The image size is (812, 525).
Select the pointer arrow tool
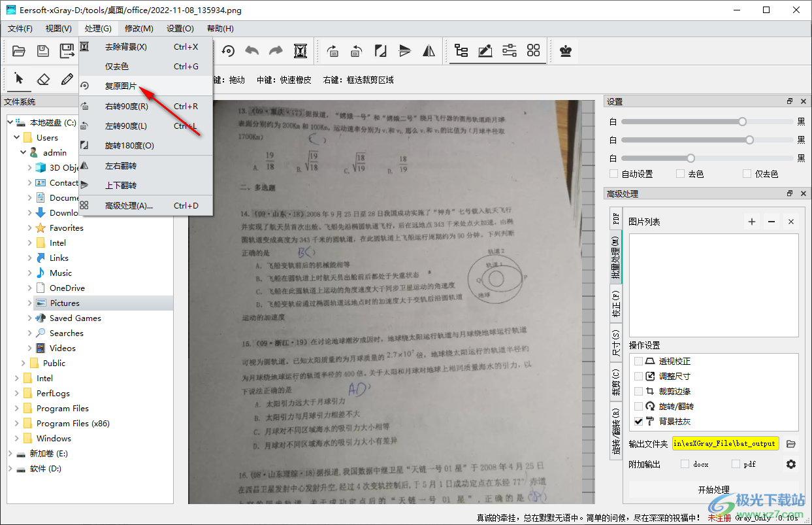19,79
